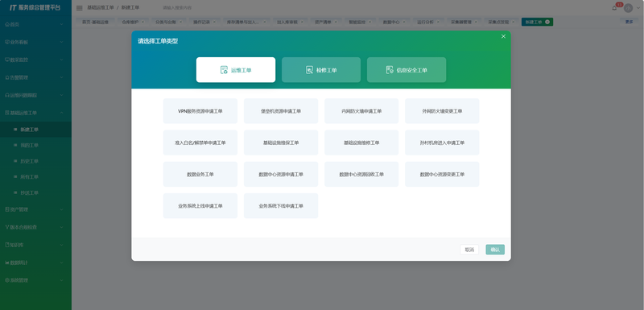
Task: Open the 更多 tabs dropdown
Action: click(x=629, y=23)
